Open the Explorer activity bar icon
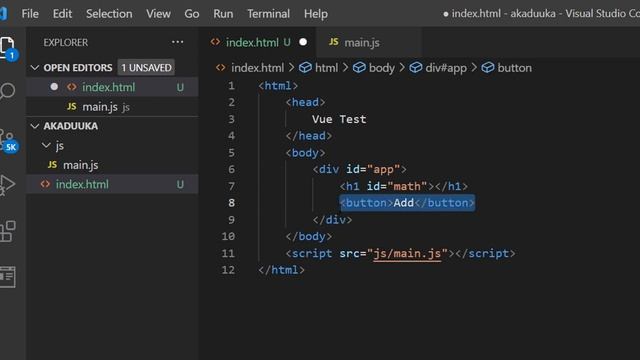 (x=7, y=48)
